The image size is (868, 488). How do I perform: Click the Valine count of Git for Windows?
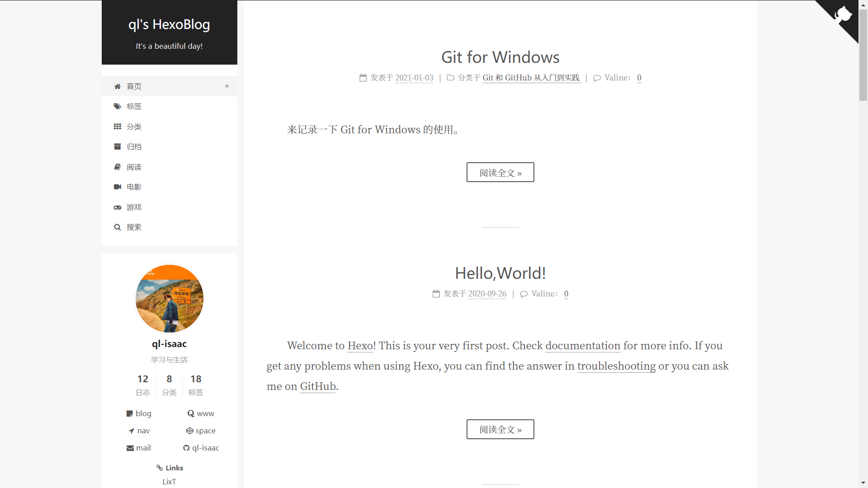639,78
